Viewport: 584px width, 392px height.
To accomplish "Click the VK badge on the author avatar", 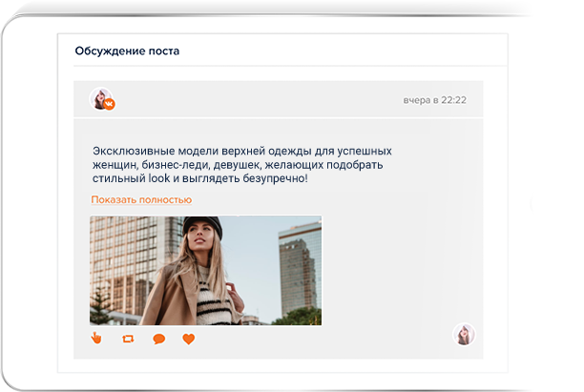I will click(x=110, y=105).
